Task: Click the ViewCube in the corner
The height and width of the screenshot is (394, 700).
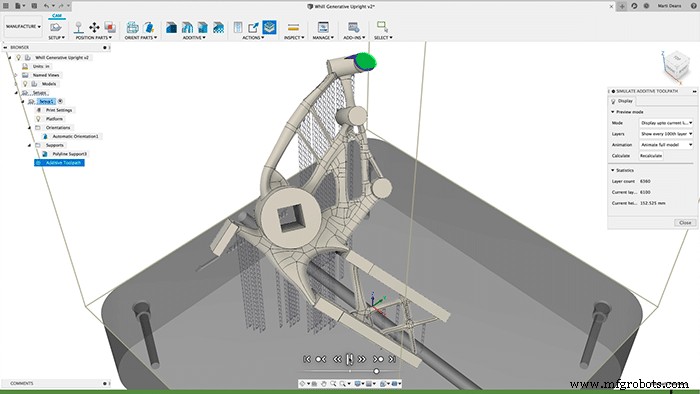Action: (x=676, y=66)
